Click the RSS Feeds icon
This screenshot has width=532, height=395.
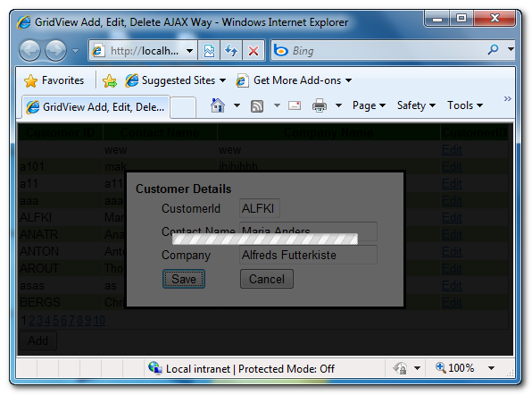coord(257,106)
